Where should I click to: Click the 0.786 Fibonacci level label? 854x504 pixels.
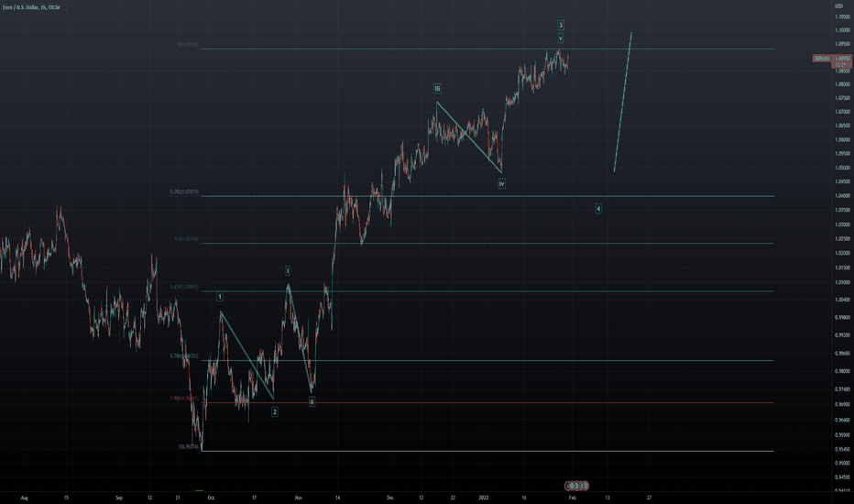click(x=184, y=356)
